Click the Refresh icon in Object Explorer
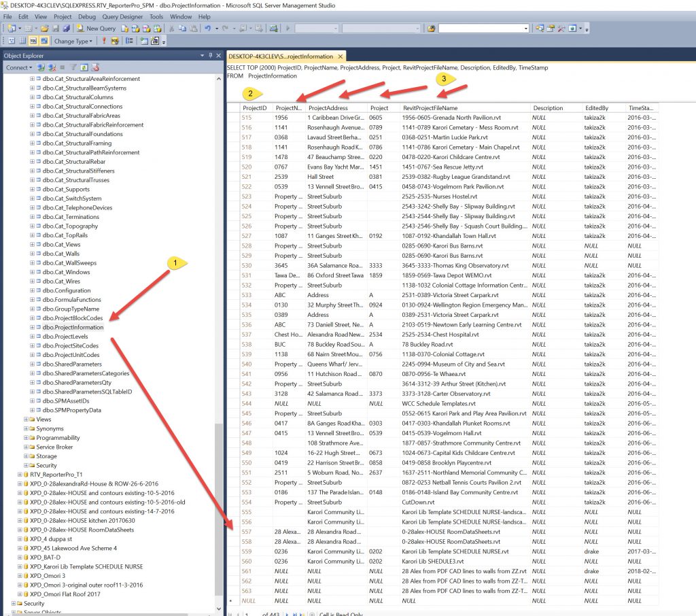The width and height of the screenshot is (696, 616). coord(84,67)
